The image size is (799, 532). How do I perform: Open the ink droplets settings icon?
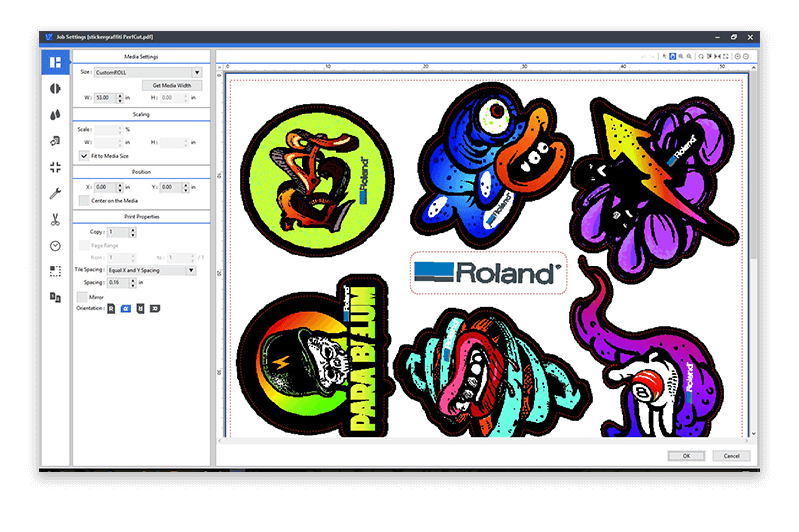pyautogui.click(x=54, y=114)
